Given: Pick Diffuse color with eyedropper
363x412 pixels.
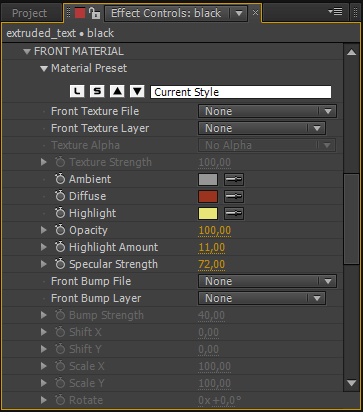Looking at the screenshot, I should pyautogui.click(x=234, y=196).
